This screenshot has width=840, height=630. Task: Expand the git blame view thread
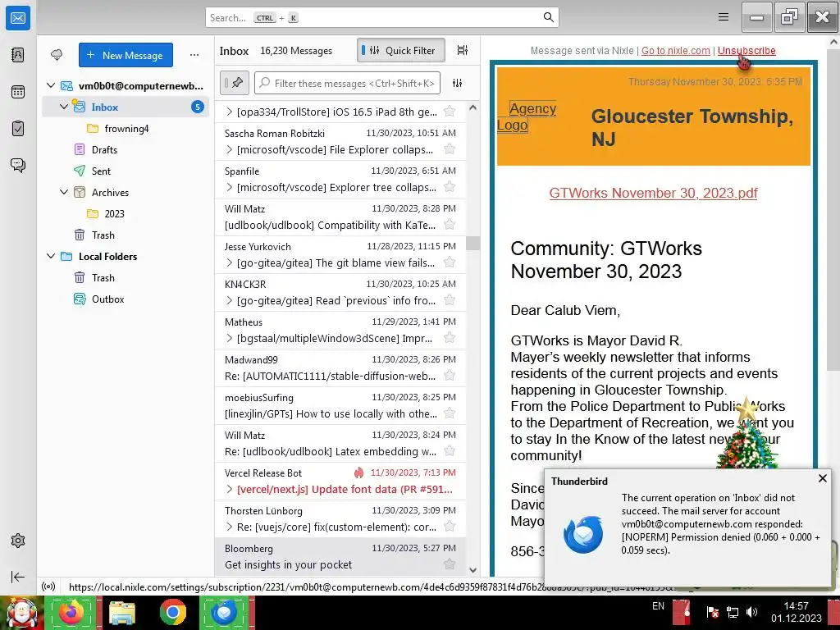click(x=230, y=262)
